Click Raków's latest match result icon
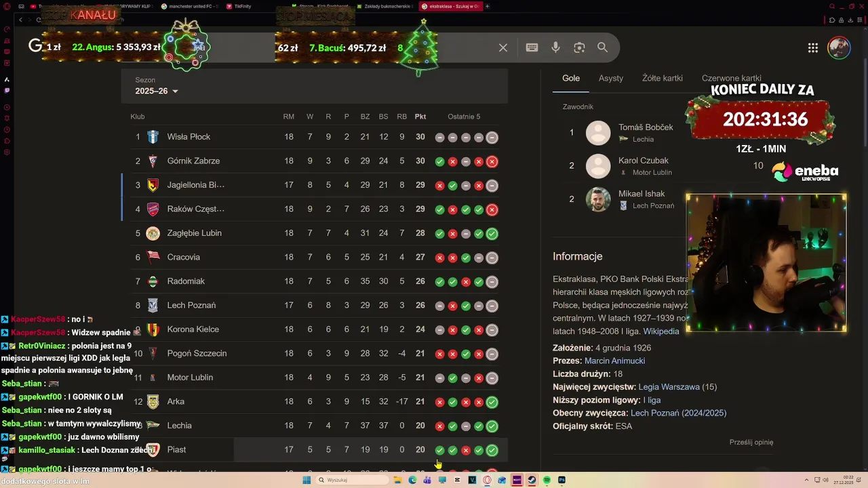The image size is (868, 488). [492, 209]
